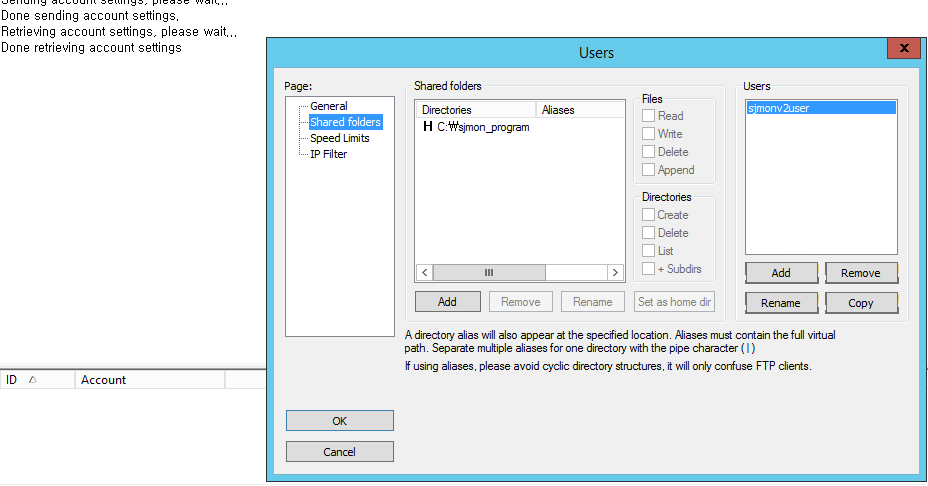Image resolution: width=928 pixels, height=486 pixels.
Task: Enable the Append permission checkbox
Action: 649,170
